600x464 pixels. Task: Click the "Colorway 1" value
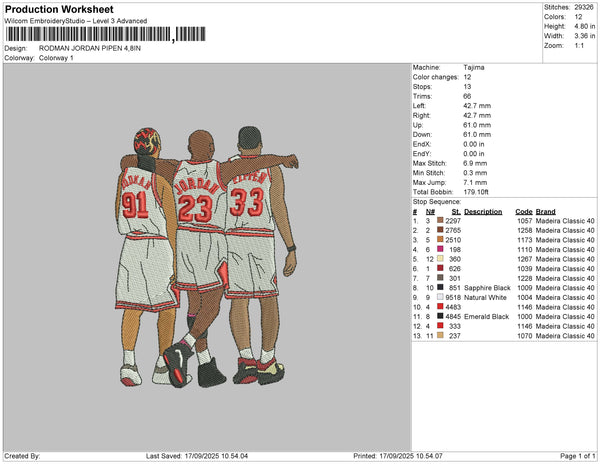(x=56, y=58)
